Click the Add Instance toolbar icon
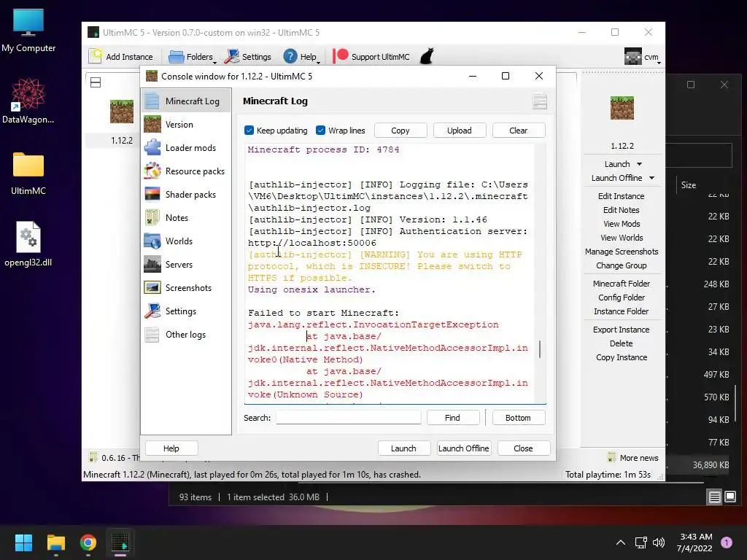 click(x=96, y=56)
